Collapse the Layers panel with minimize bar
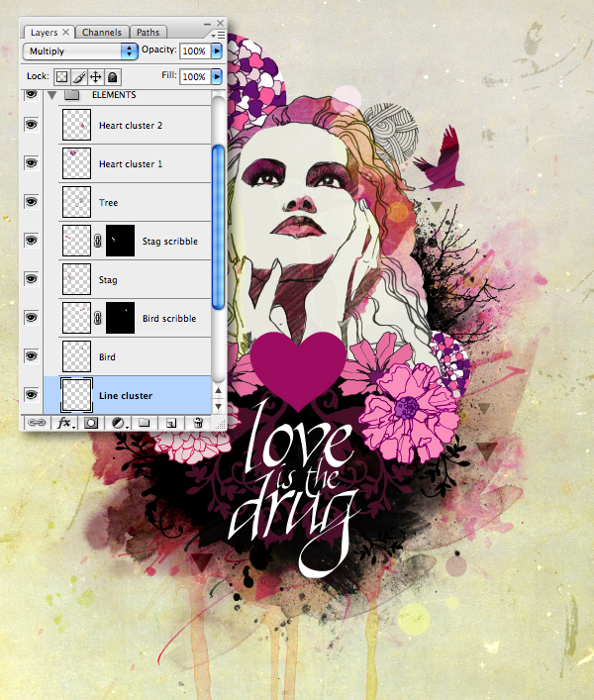This screenshot has height=700, width=594. tap(208, 23)
